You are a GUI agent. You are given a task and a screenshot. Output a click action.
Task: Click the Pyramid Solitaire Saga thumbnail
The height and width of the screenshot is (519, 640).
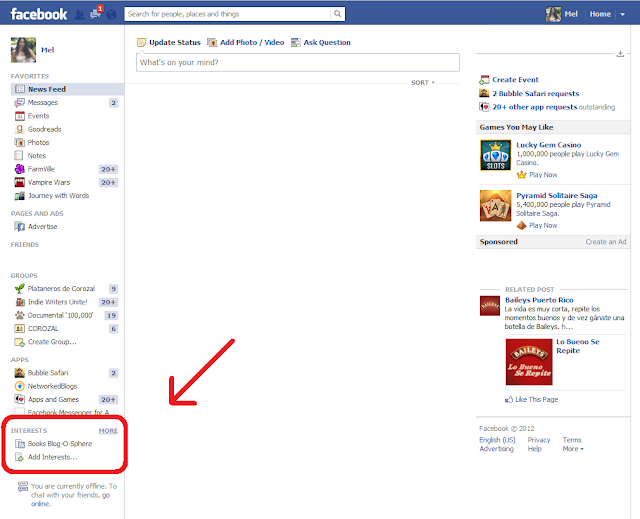point(496,206)
